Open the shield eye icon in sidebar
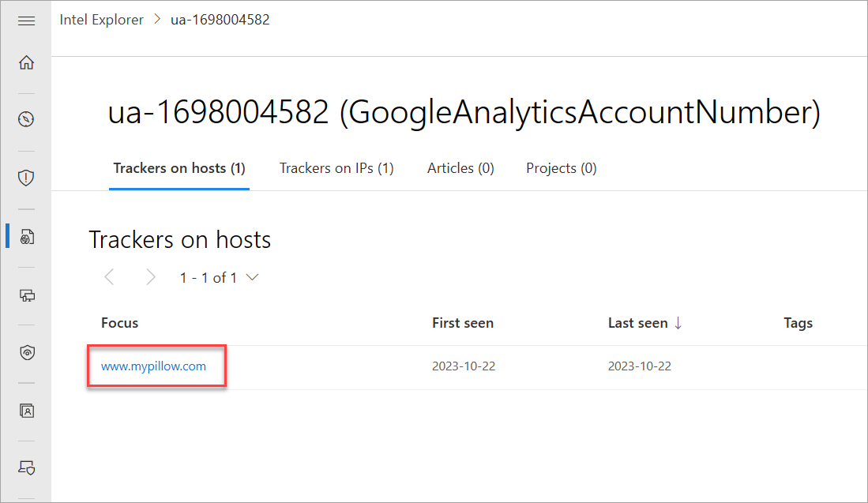Screen dimensions: 868x503 click(x=27, y=352)
